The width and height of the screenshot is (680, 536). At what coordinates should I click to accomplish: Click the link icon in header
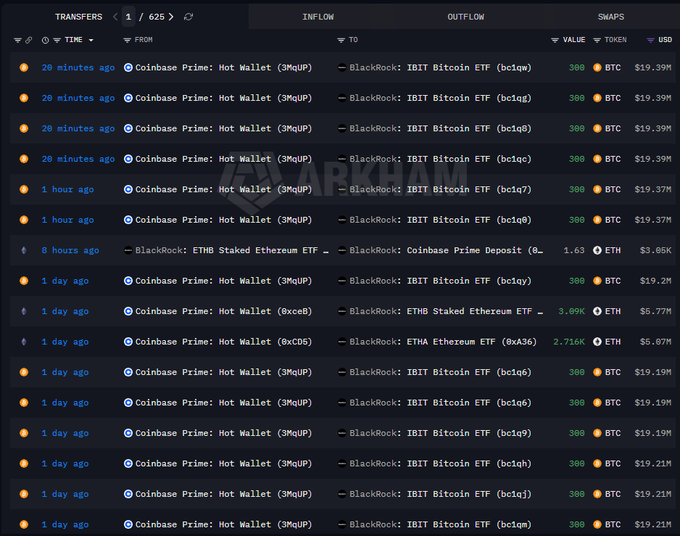tap(29, 40)
